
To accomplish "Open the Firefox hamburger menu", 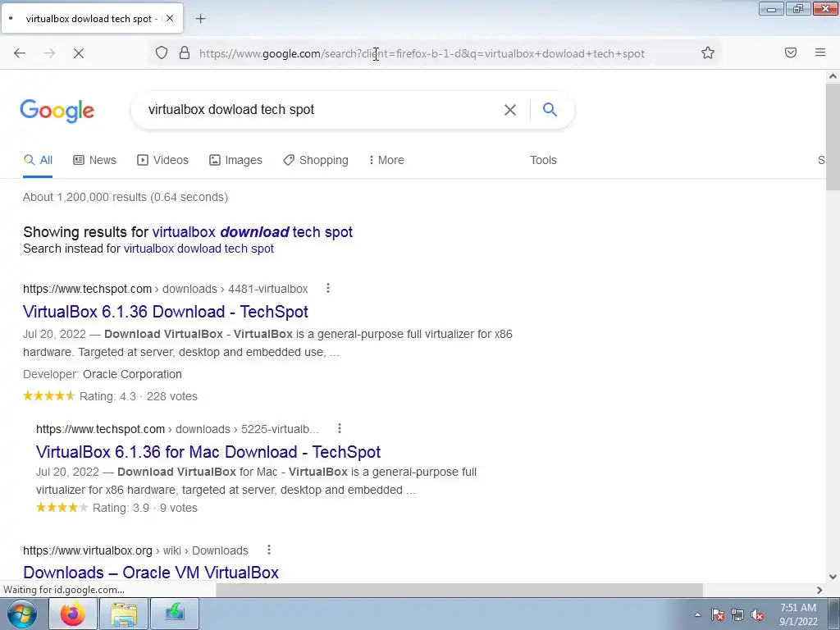I will [820, 52].
